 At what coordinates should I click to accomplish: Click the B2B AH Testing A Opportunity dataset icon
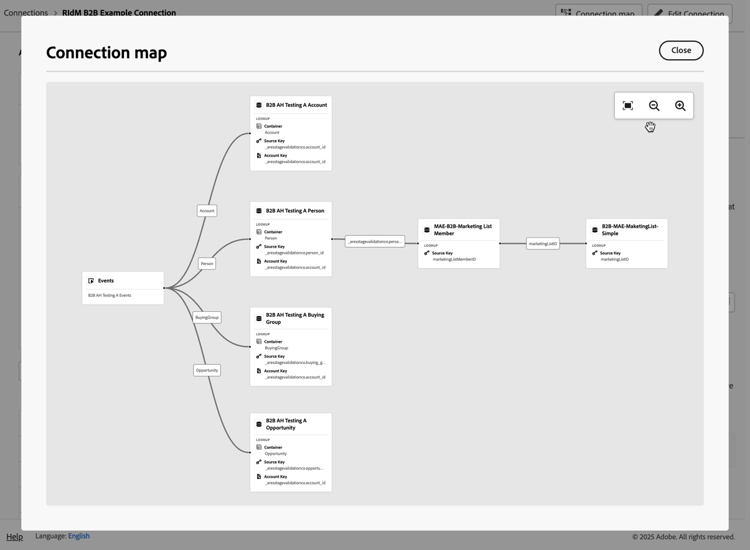[x=259, y=424]
